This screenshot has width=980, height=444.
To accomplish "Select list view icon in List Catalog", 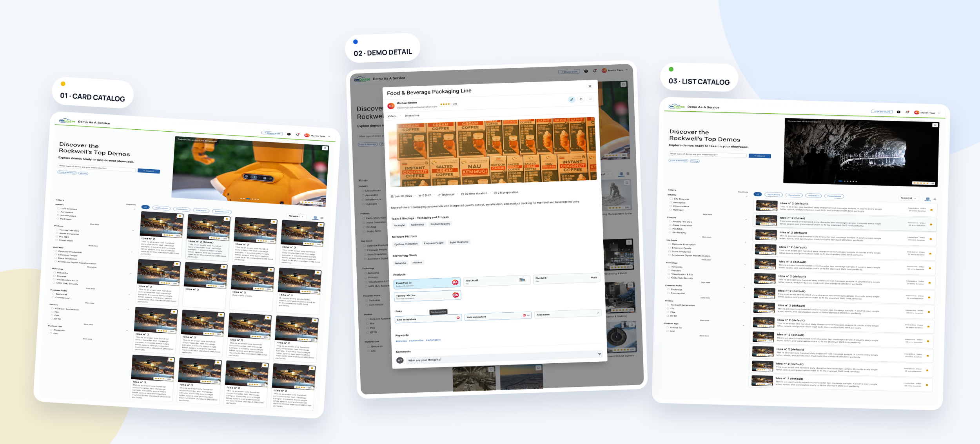I will click(935, 199).
